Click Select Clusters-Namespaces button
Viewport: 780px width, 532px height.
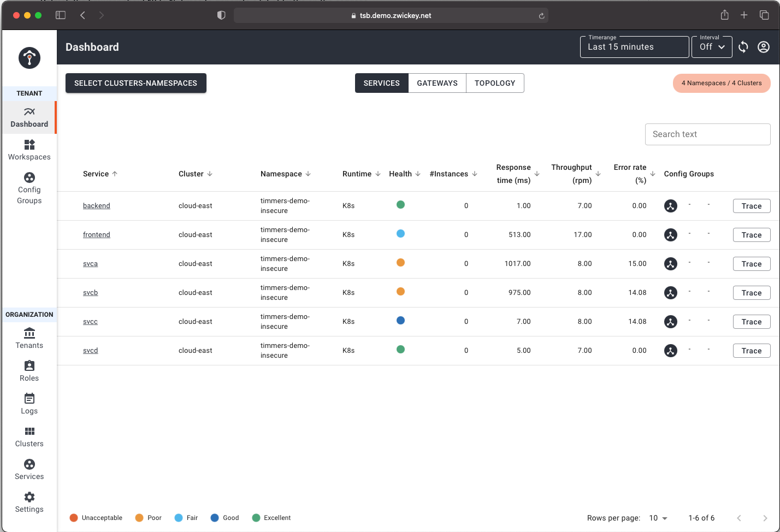pyautogui.click(x=136, y=83)
